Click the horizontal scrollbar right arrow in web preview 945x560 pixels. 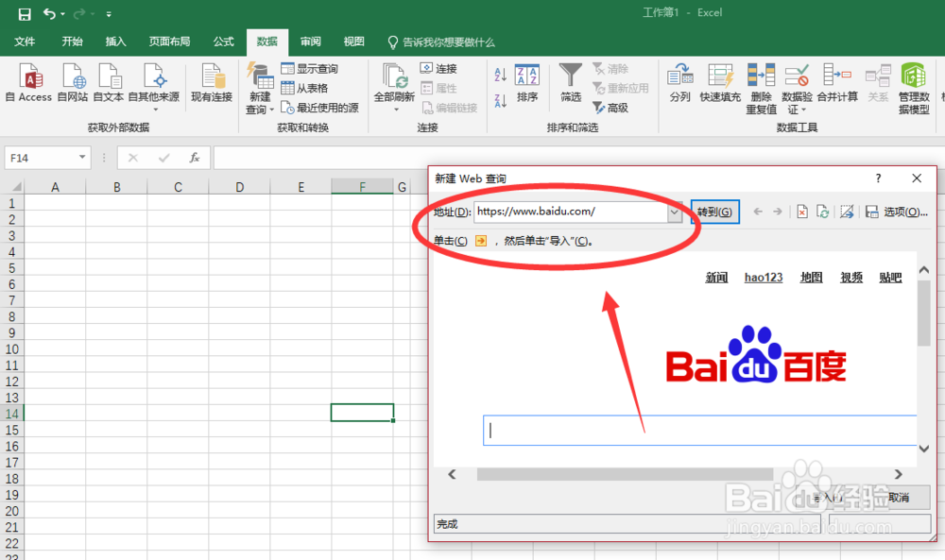(898, 474)
